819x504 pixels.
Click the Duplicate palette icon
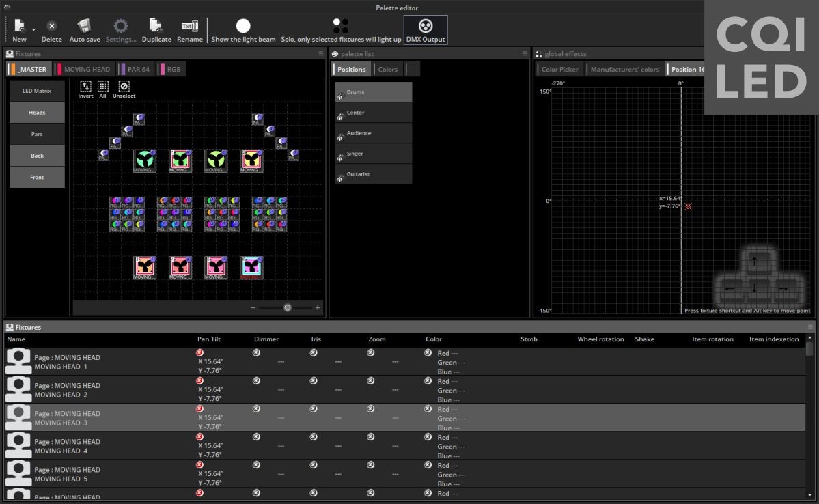pyautogui.click(x=156, y=27)
